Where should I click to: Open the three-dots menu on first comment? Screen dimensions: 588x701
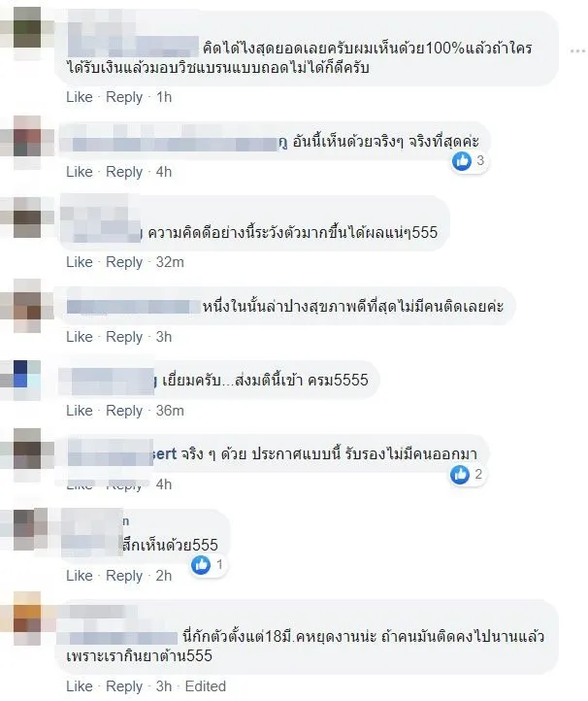point(578,50)
